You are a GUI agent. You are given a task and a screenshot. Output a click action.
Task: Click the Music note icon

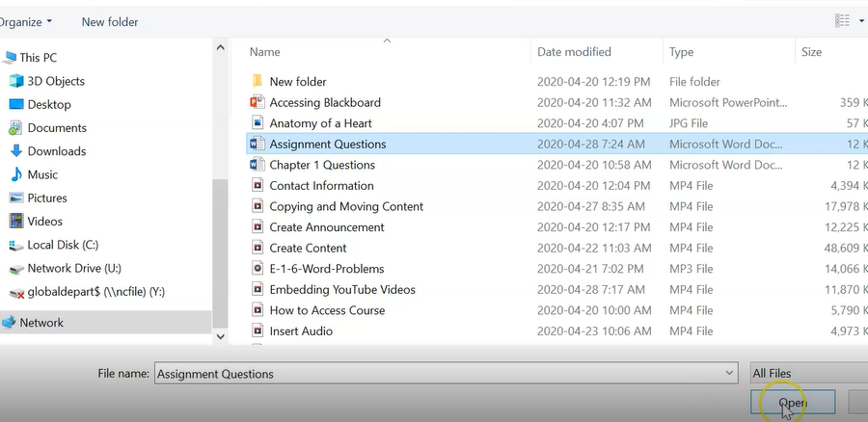(16, 174)
